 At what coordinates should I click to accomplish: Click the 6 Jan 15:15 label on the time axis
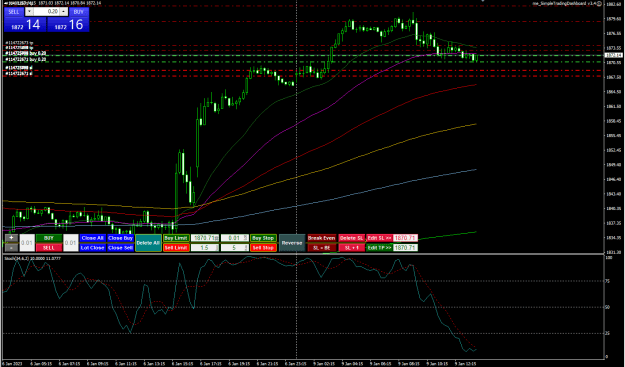183,364
